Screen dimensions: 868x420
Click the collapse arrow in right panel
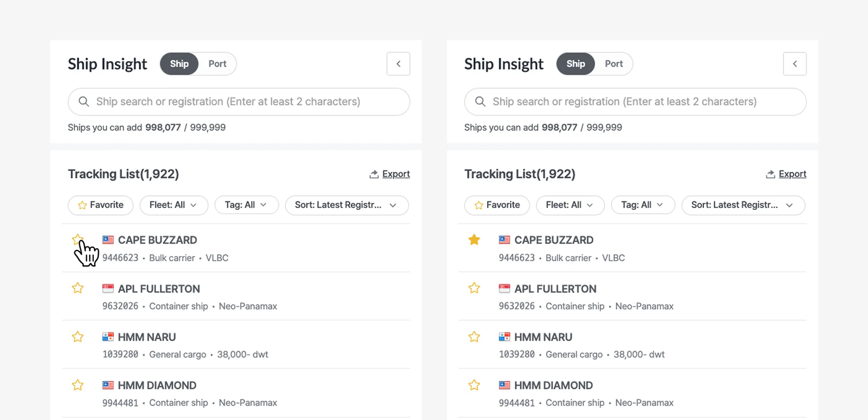click(x=795, y=64)
